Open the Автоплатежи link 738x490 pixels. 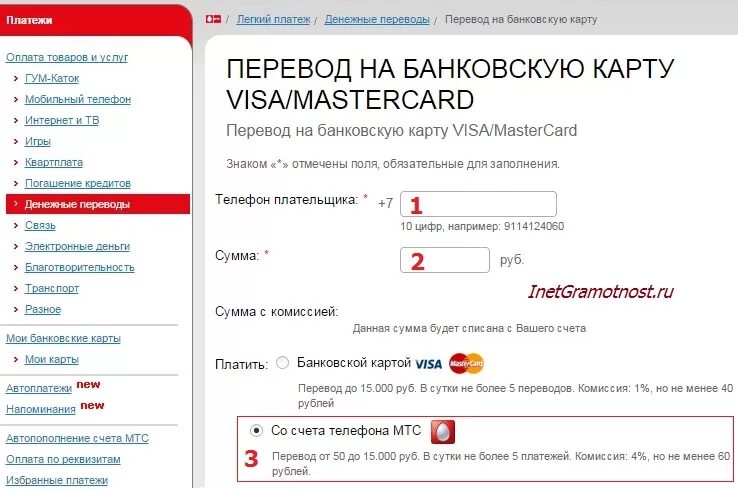[x=39, y=388]
